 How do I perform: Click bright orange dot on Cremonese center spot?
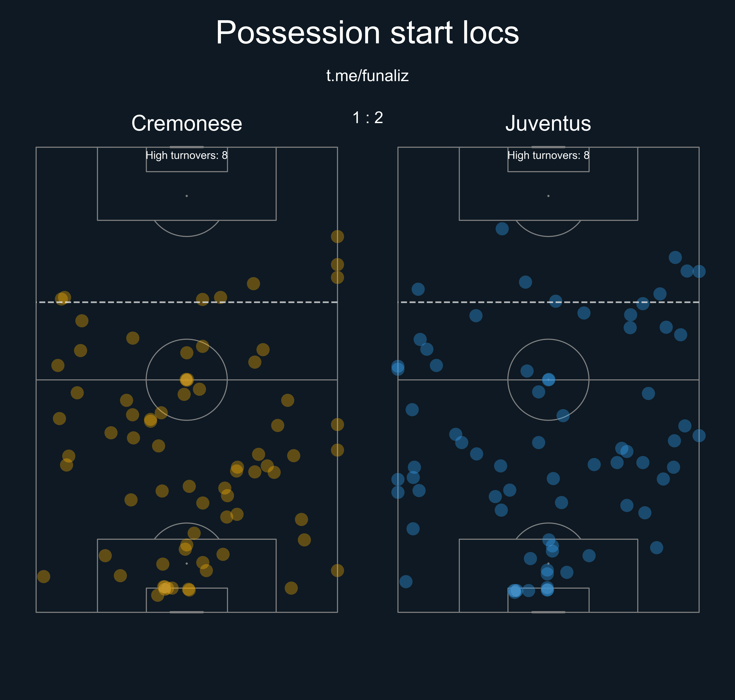pyautogui.click(x=186, y=380)
